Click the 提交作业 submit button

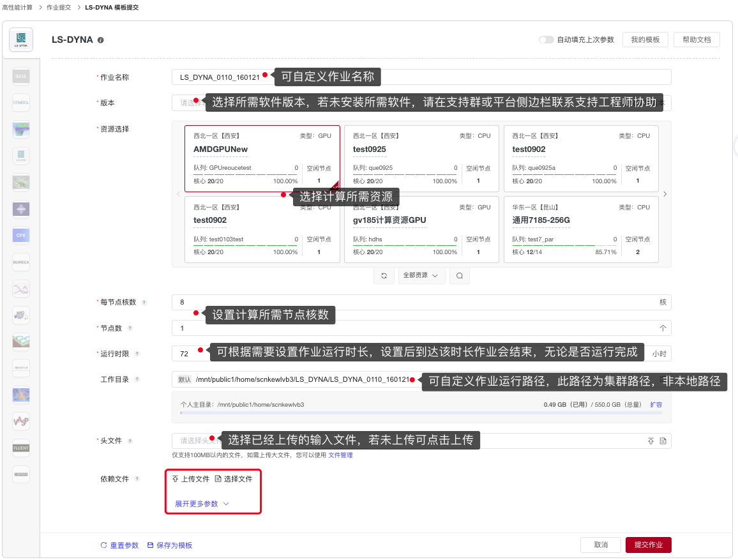click(648, 545)
